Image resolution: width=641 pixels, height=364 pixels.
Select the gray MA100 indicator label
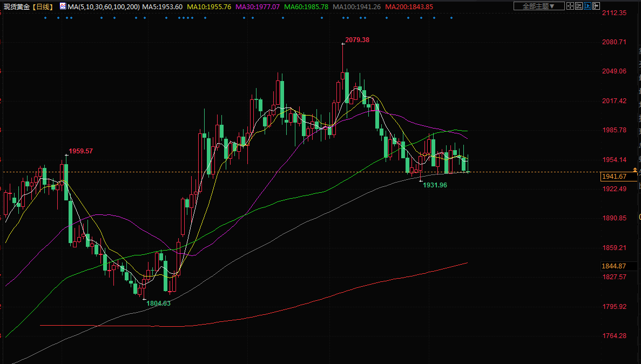pyautogui.click(x=357, y=6)
